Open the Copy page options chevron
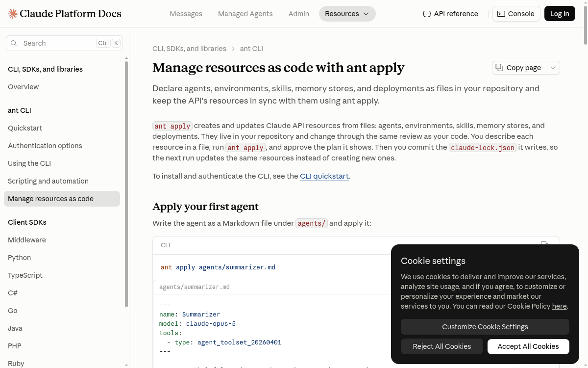The image size is (588, 368). (x=553, y=68)
